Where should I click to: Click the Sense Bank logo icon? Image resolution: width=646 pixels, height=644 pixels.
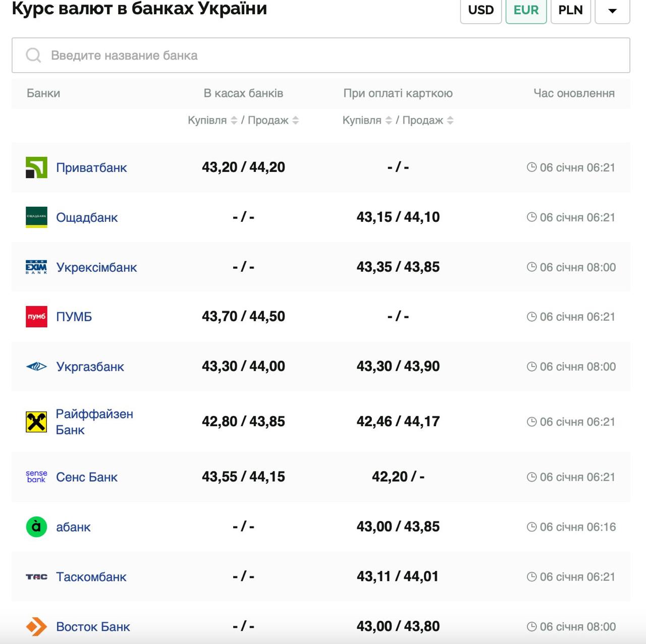point(36,477)
